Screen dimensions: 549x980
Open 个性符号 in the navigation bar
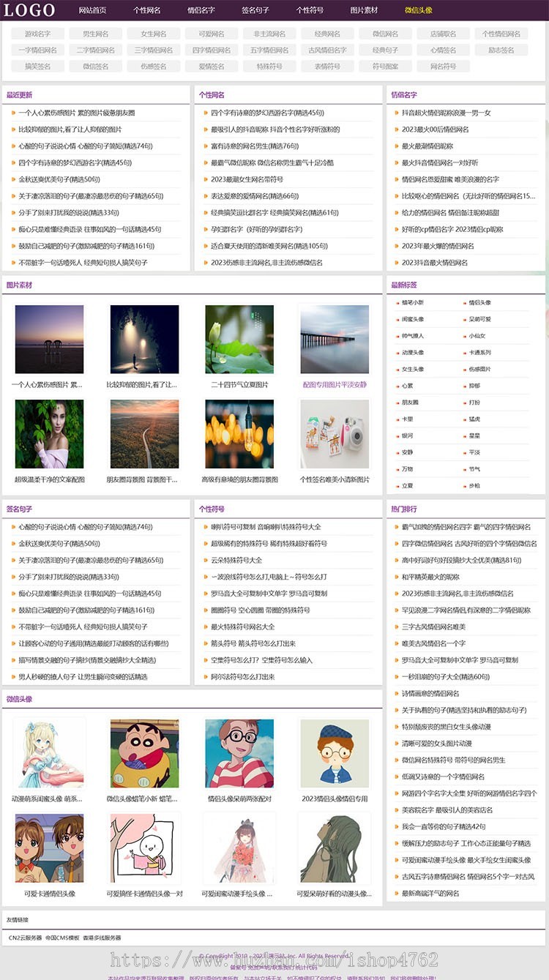(x=310, y=10)
